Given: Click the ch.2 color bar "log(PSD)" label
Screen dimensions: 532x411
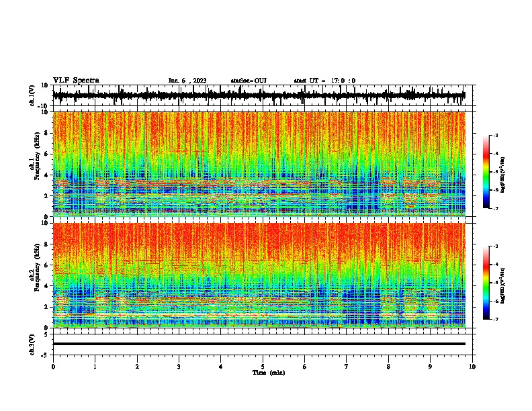Looking at the screenshot, I should (x=503, y=285).
